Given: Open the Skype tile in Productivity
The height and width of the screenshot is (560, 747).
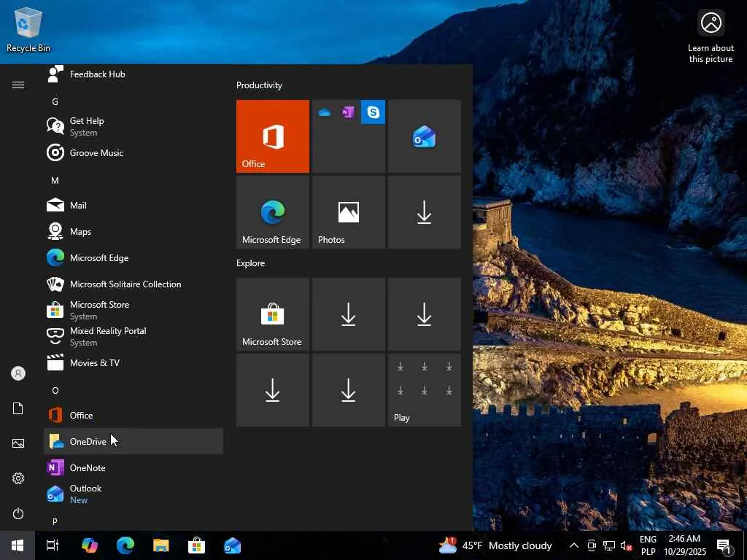Looking at the screenshot, I should pyautogui.click(x=373, y=112).
